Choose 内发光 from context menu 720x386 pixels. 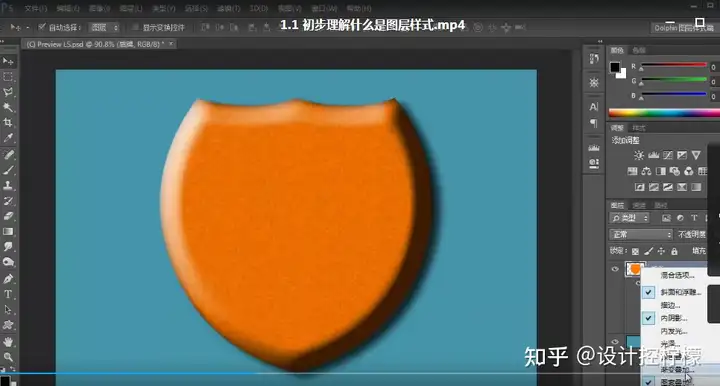[x=674, y=331]
